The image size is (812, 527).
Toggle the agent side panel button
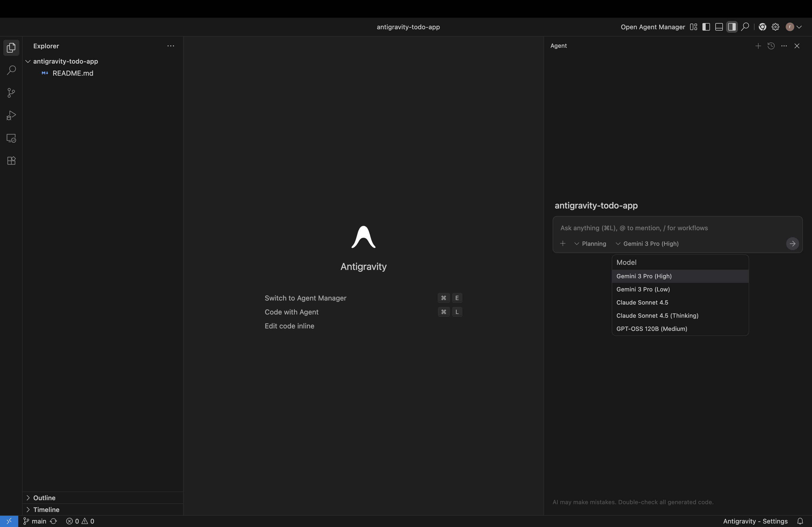(731, 27)
